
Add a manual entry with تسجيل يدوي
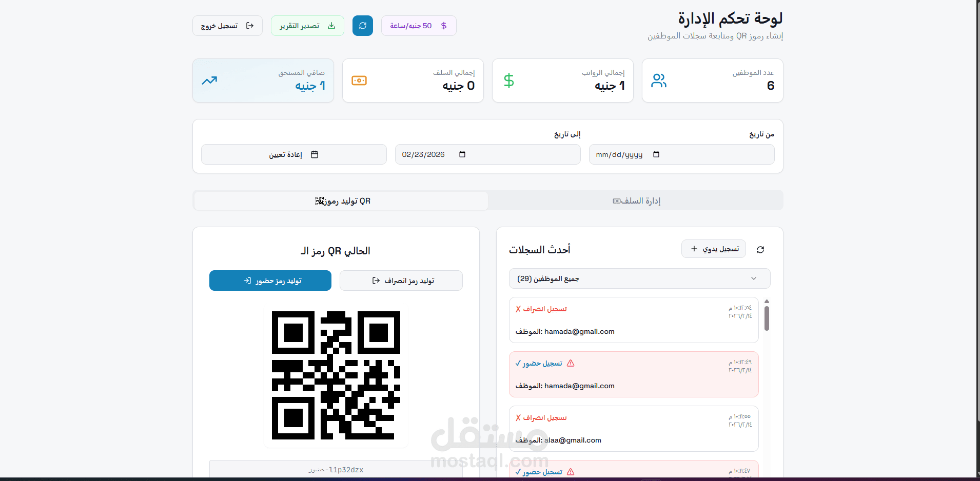714,249
